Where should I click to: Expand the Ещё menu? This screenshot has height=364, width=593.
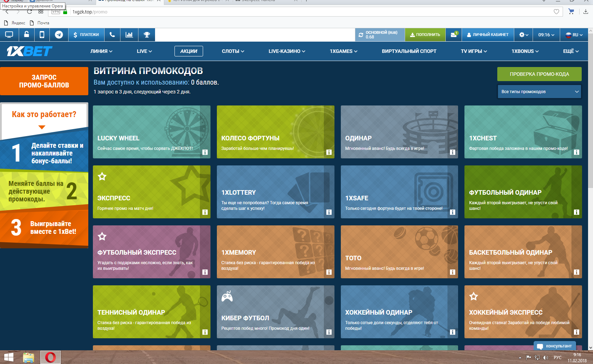571,51
